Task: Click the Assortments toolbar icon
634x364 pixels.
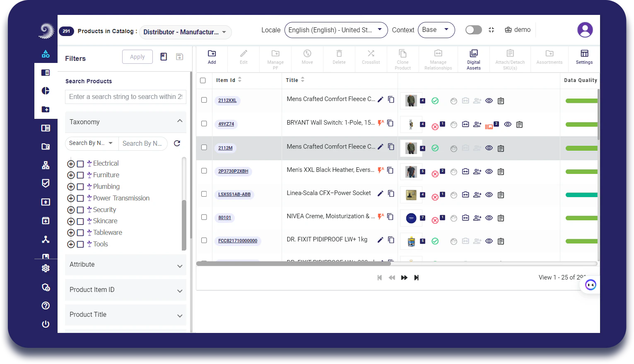Action: pos(549,58)
